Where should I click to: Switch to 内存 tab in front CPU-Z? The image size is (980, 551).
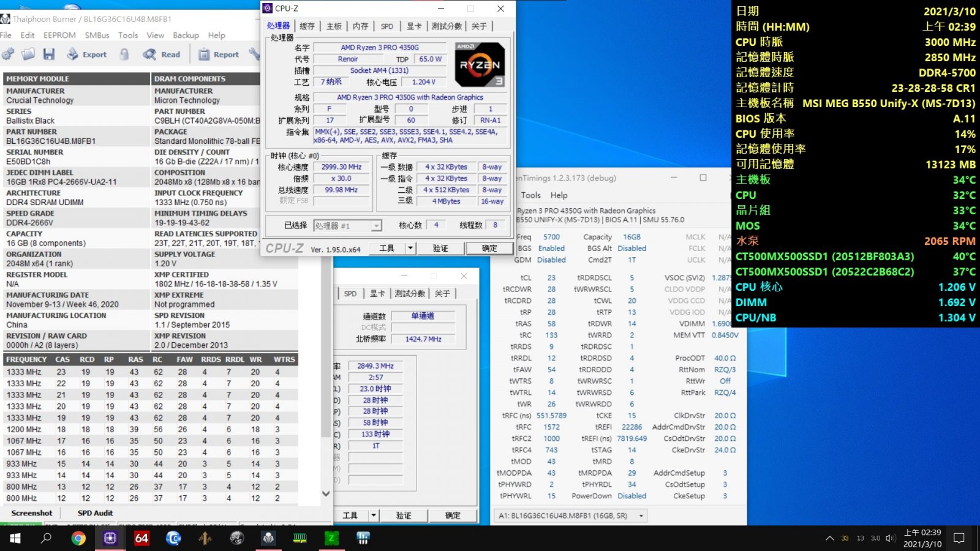pyautogui.click(x=360, y=26)
